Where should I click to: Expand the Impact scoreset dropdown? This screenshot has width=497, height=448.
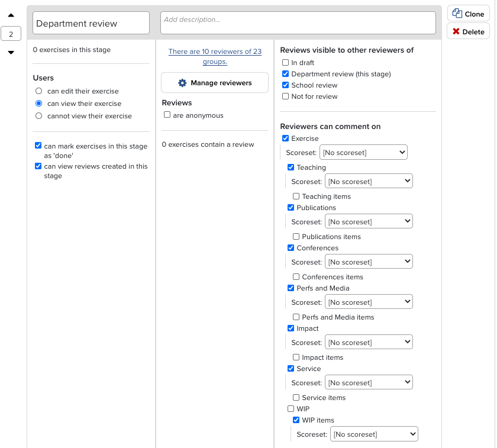369,343
